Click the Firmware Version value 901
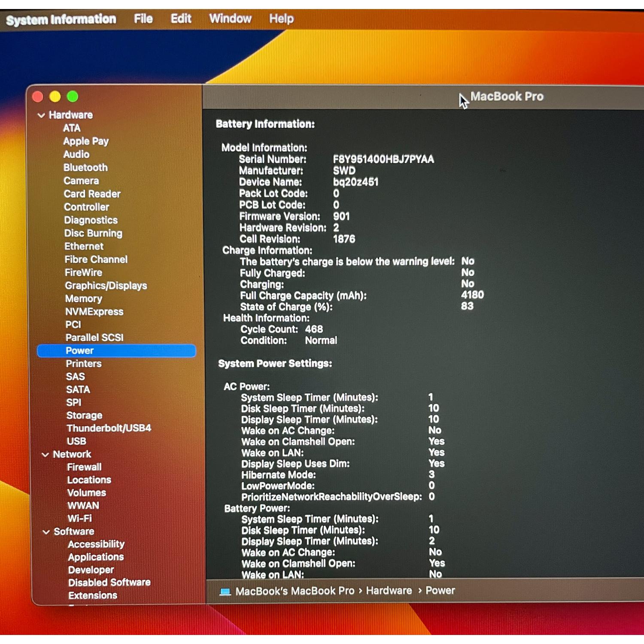644x644 pixels. coord(341,216)
